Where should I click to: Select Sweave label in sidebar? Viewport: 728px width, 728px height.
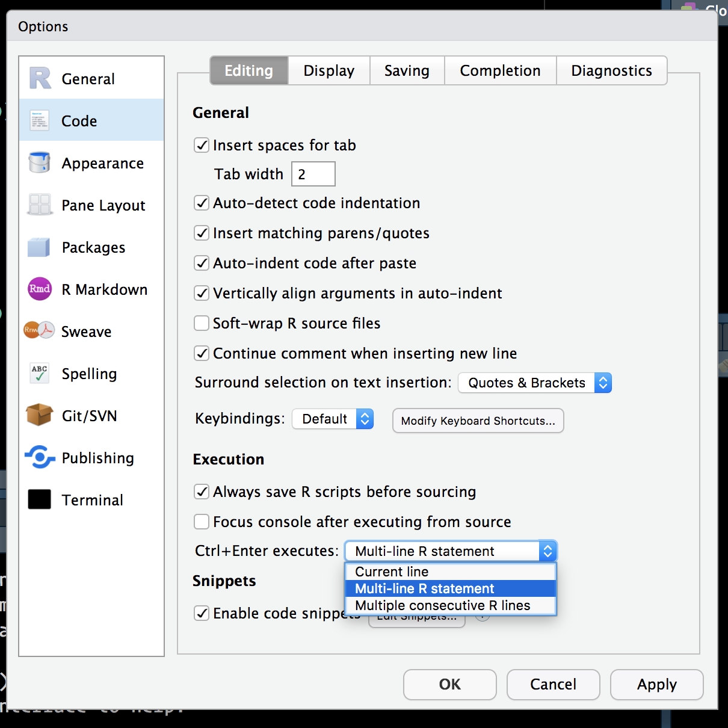point(87,332)
